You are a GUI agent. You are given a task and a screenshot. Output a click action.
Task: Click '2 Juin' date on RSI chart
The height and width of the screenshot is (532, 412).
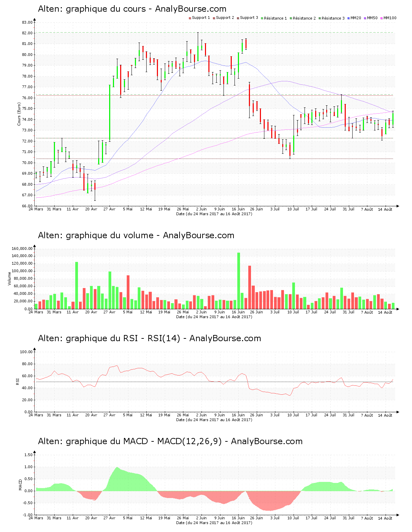pyautogui.click(x=201, y=415)
